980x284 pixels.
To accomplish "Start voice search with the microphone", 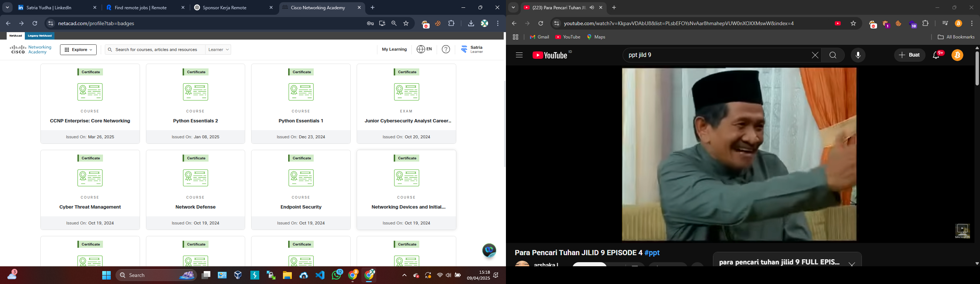I will point(858,55).
